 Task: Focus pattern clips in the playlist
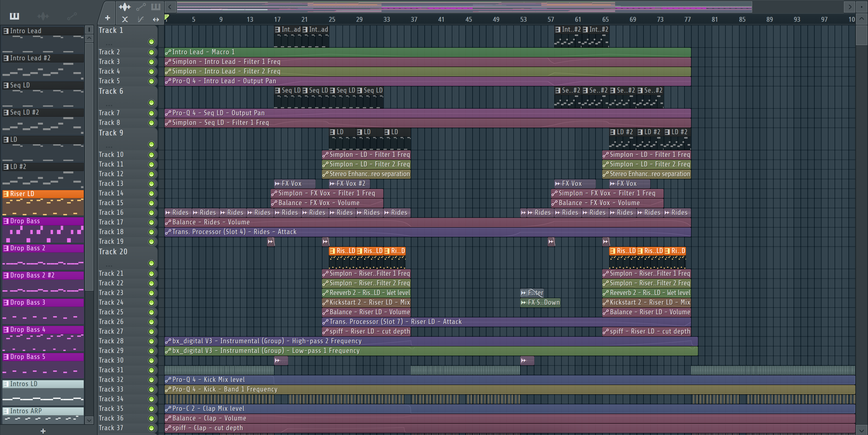point(156,6)
